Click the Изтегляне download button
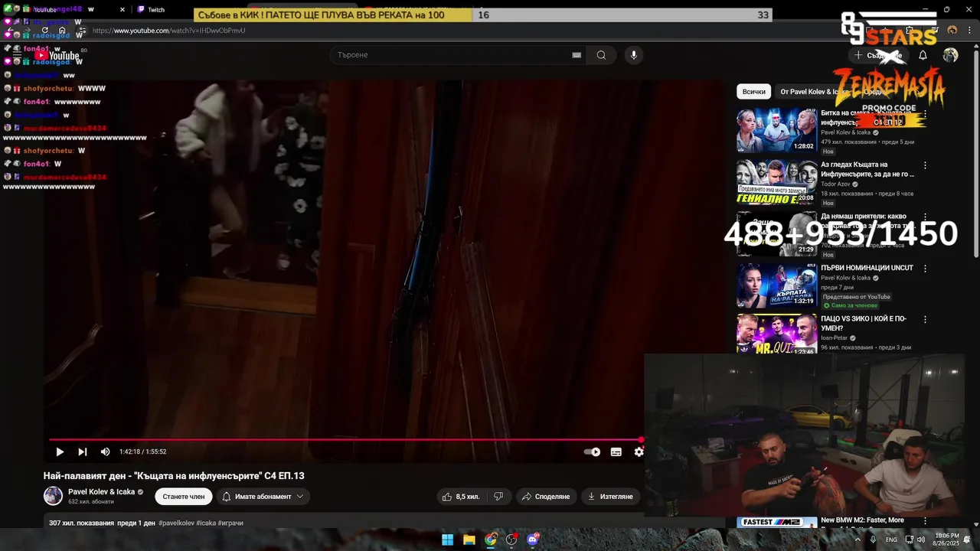The height and width of the screenshot is (551, 980). [610, 497]
